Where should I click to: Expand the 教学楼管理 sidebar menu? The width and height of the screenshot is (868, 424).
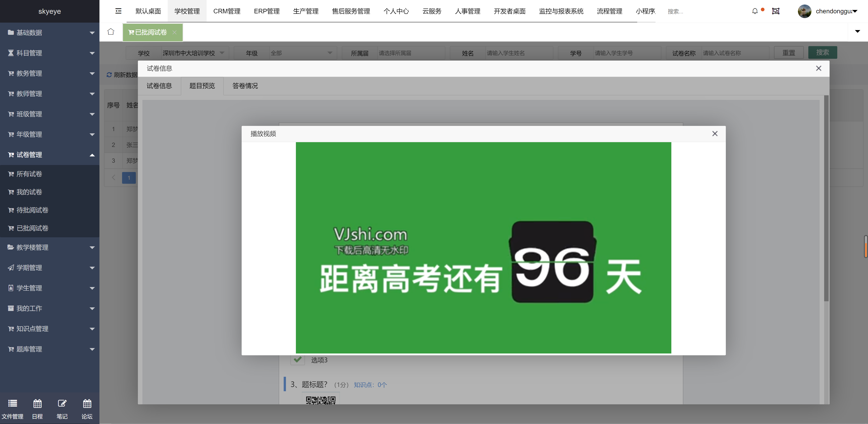pyautogui.click(x=50, y=247)
